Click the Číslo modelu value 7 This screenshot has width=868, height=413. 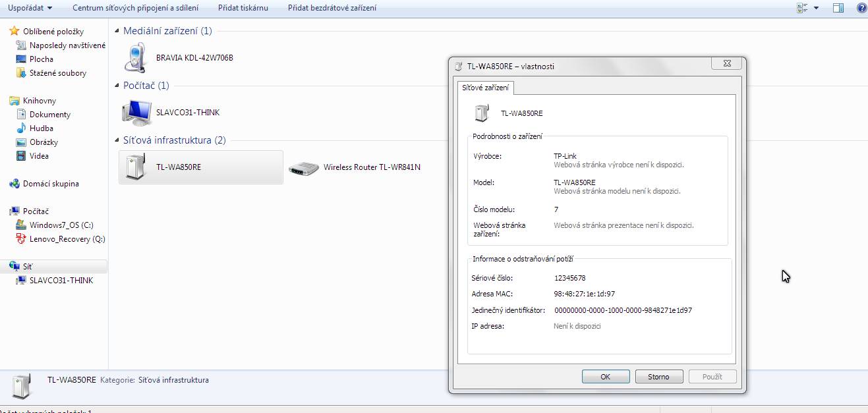[556, 209]
